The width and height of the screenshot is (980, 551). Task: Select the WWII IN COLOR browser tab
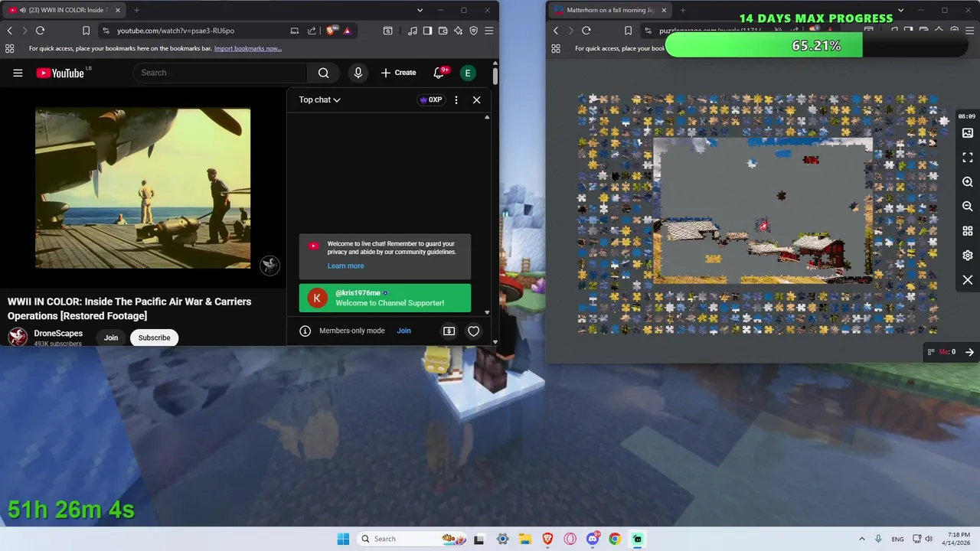point(65,10)
